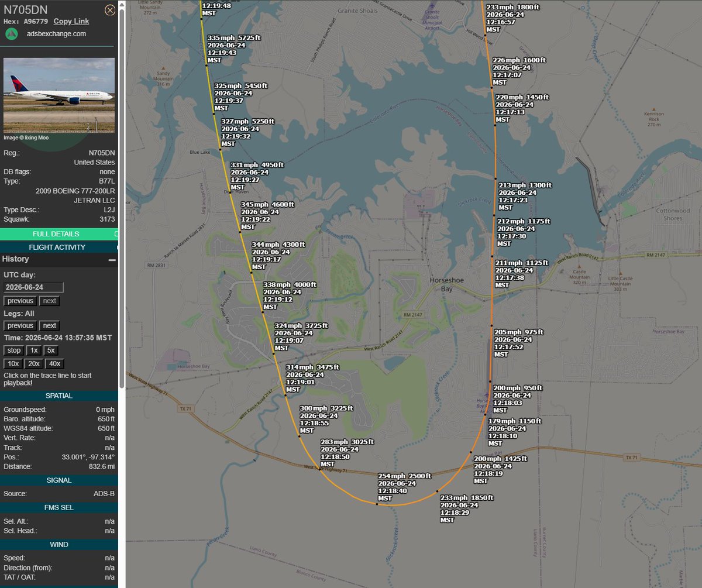Go to previous UTC day
The image size is (702, 588).
pyautogui.click(x=20, y=301)
